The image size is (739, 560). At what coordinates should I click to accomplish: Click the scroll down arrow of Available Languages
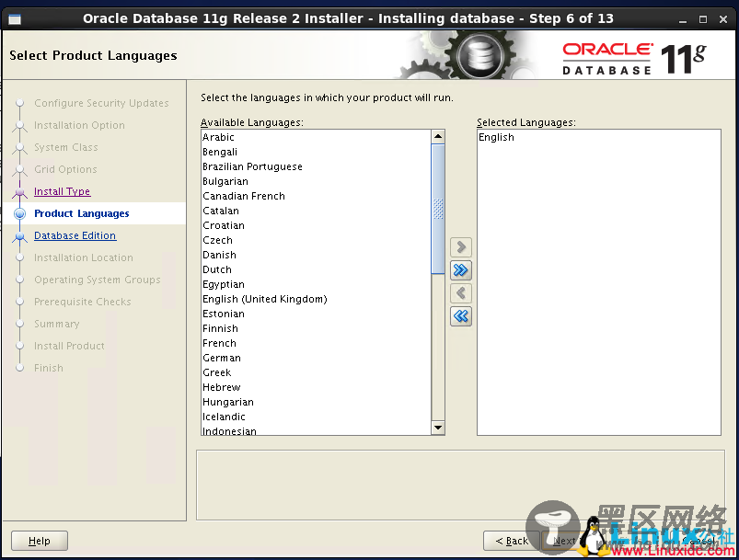pos(438,428)
